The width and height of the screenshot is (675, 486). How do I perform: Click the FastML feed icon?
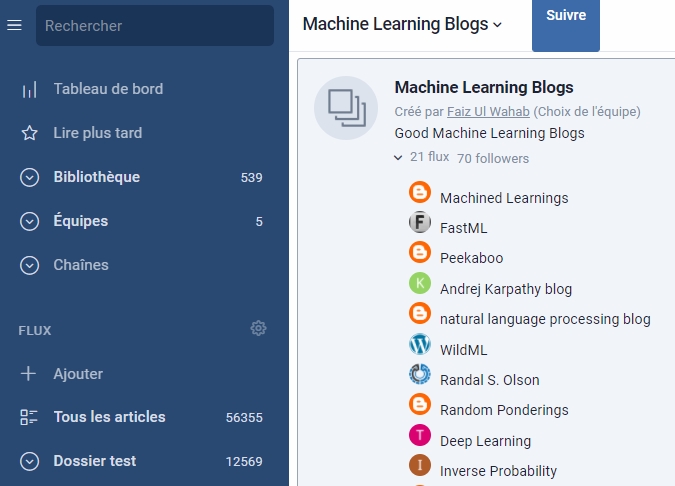420,222
